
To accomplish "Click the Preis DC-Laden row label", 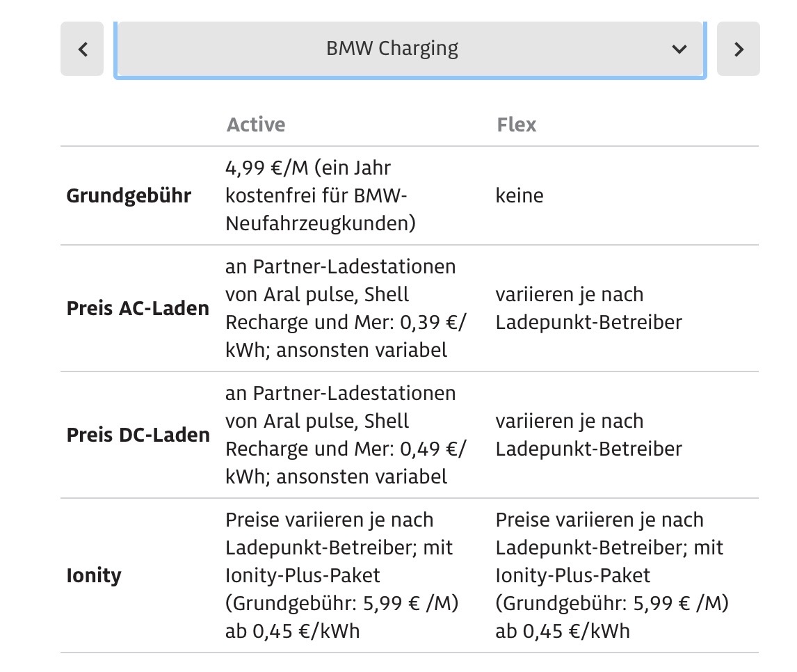I will coord(138,435).
